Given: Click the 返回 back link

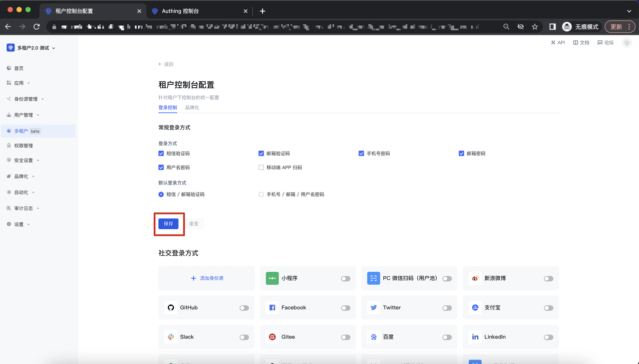Looking at the screenshot, I should (166, 64).
